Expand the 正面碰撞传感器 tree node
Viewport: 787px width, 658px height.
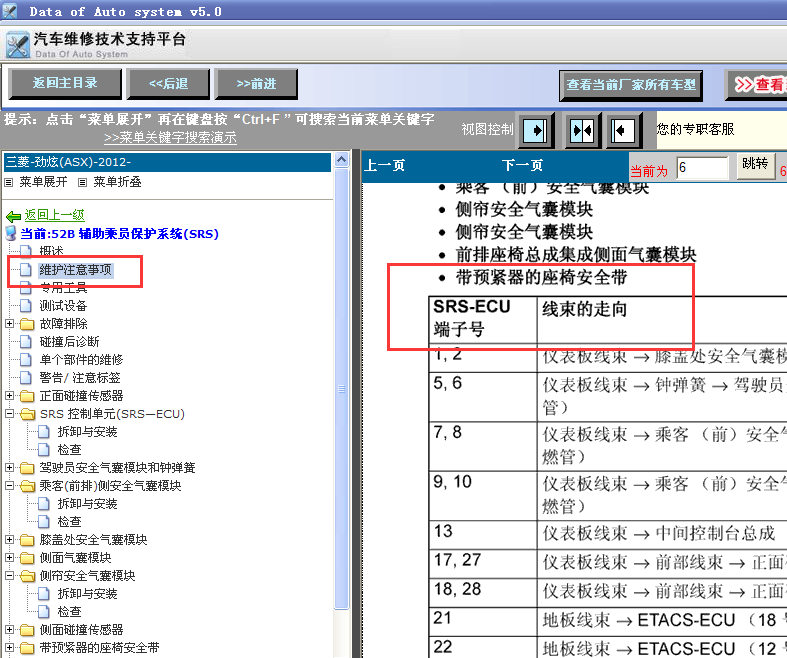[9, 396]
